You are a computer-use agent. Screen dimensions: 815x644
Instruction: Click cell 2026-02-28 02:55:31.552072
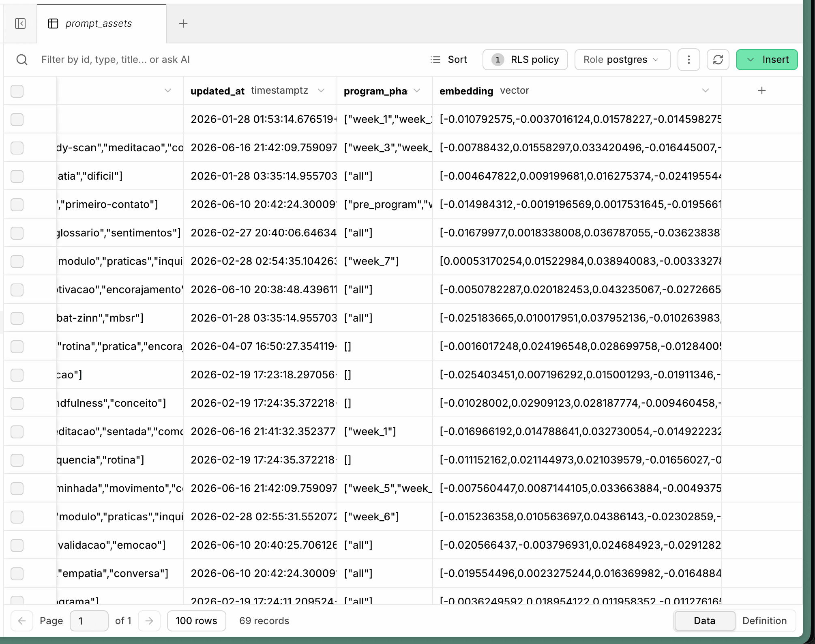point(260,517)
